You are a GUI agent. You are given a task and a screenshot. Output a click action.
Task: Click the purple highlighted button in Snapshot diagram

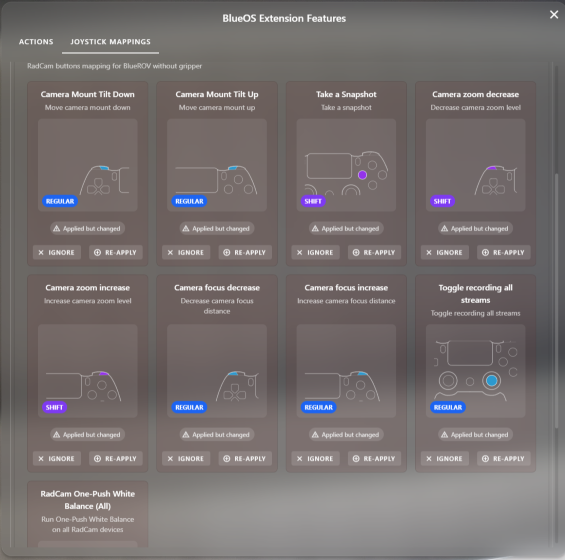click(362, 175)
